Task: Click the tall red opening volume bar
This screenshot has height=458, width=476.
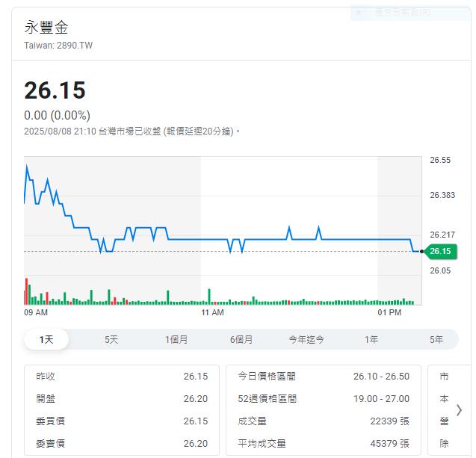Action: (x=26, y=291)
